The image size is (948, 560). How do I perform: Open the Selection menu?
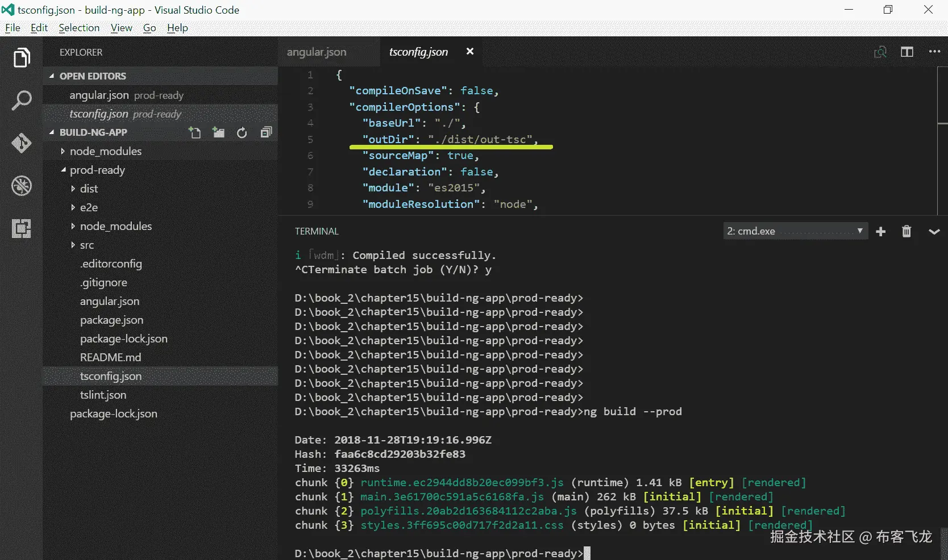pyautogui.click(x=79, y=28)
